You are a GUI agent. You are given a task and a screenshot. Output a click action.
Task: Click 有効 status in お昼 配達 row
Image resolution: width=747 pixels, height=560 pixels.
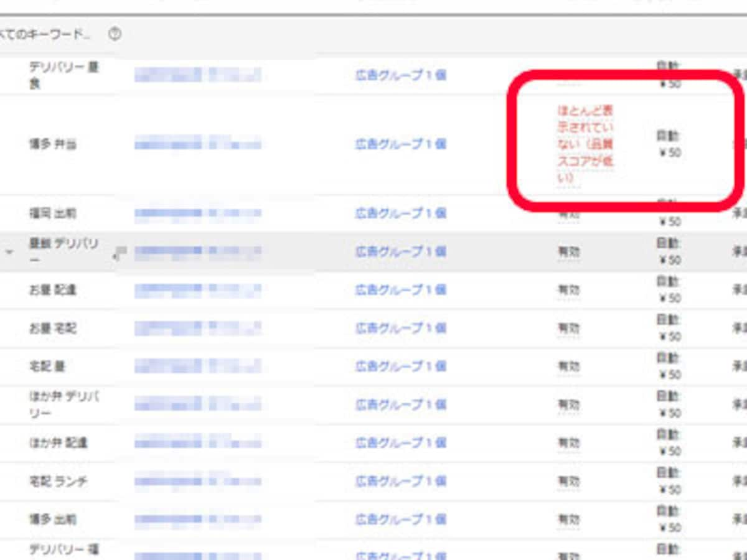point(568,290)
